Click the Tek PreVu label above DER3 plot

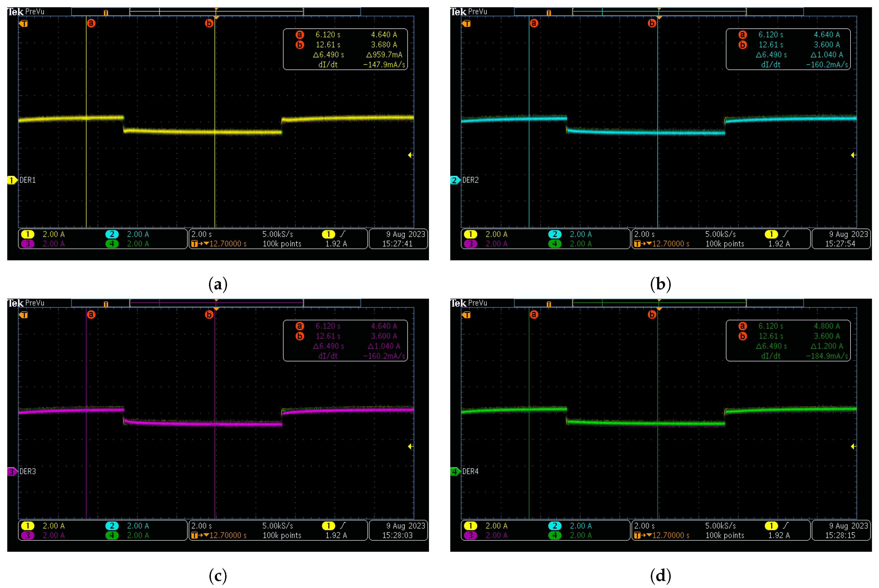click(26, 303)
